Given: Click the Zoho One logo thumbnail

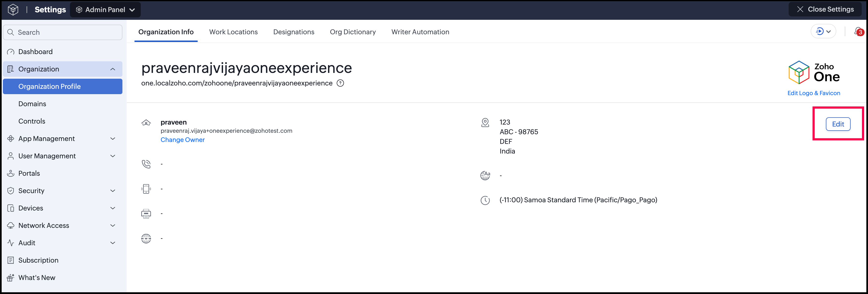Looking at the screenshot, I should click(814, 72).
